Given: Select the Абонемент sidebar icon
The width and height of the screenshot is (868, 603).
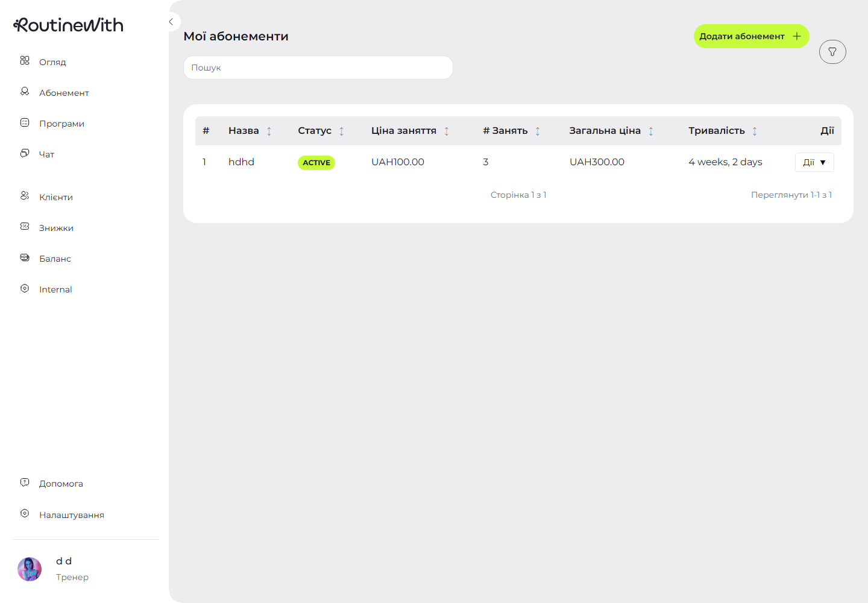Looking at the screenshot, I should (25, 91).
